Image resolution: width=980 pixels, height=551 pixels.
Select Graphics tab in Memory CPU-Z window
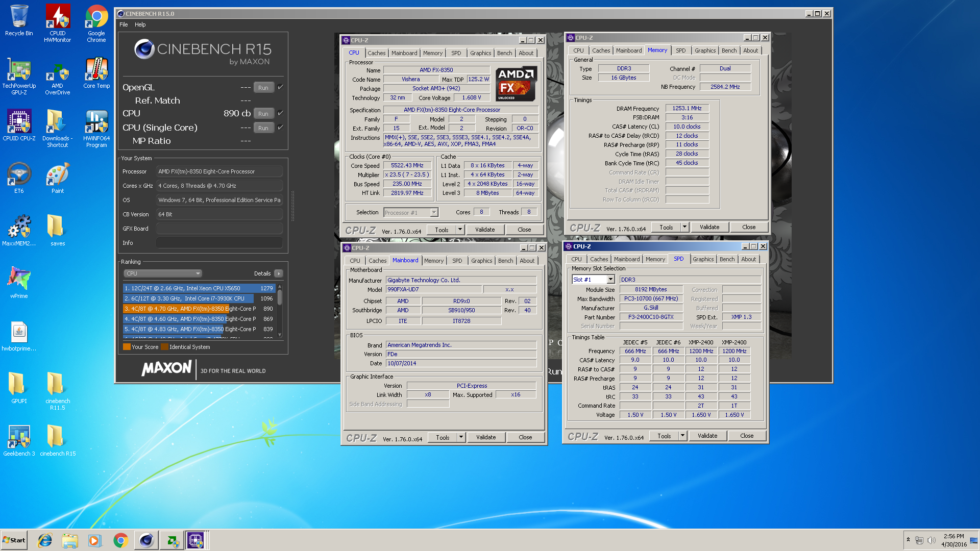(x=705, y=51)
